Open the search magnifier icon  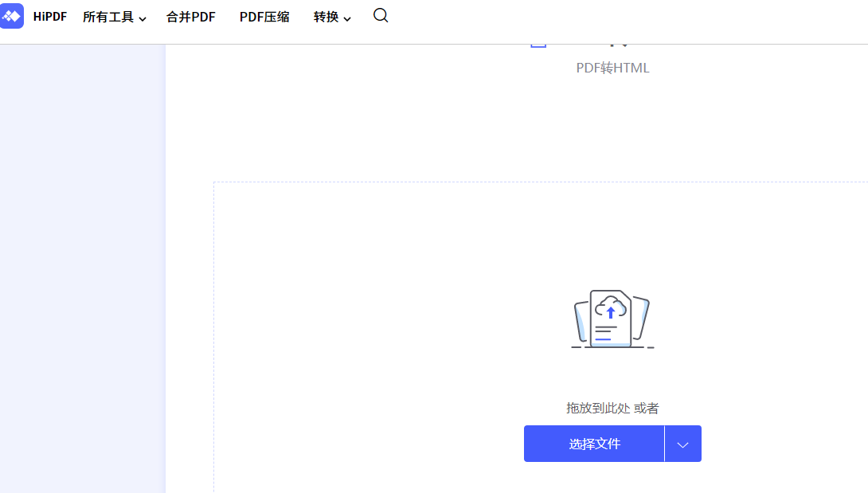coord(381,15)
